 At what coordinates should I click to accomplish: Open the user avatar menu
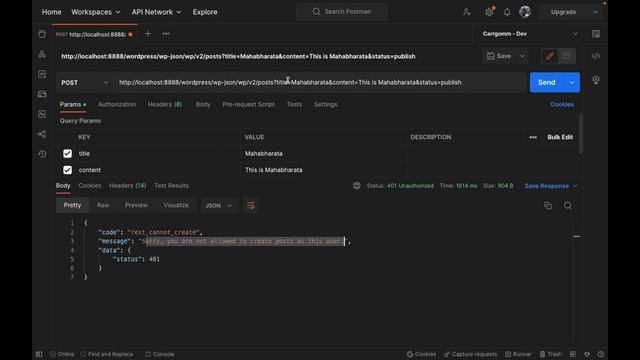pos(525,12)
